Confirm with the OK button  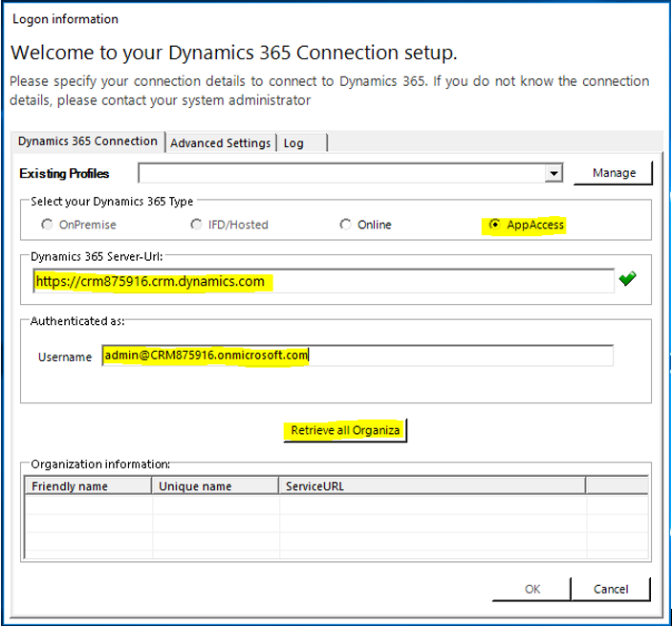point(531,589)
